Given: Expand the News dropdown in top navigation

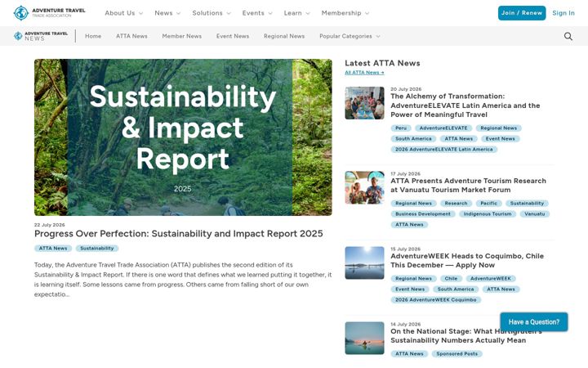Looking at the screenshot, I should click(x=167, y=13).
